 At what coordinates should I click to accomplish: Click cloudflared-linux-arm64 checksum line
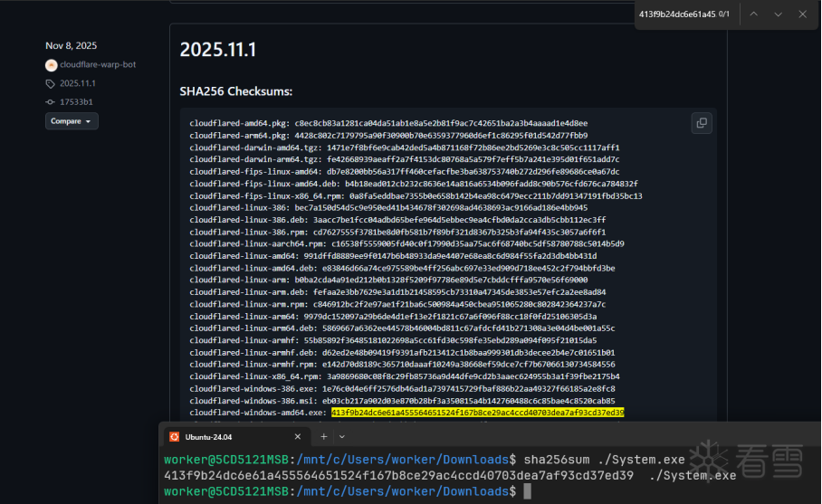click(x=393, y=317)
